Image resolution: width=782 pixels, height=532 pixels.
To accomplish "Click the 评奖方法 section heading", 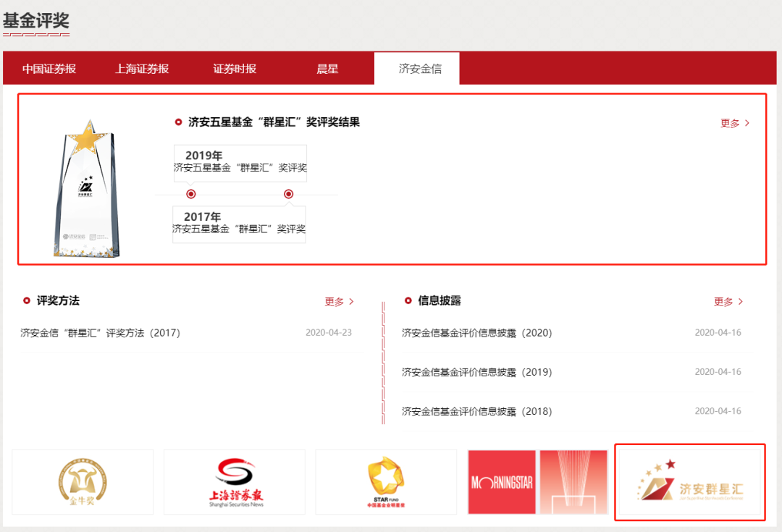I will pos(58,300).
